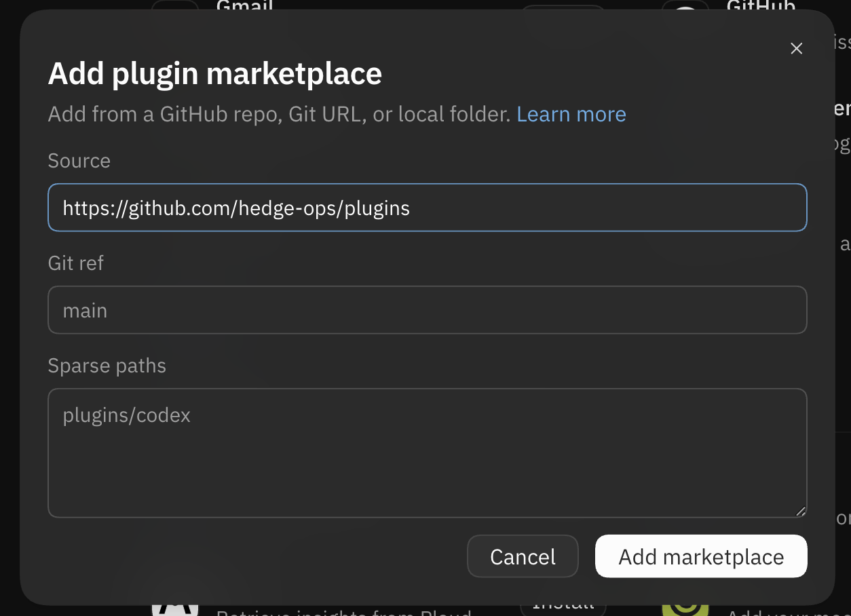Click into the Git ref field
The height and width of the screenshot is (616, 851).
coord(428,310)
